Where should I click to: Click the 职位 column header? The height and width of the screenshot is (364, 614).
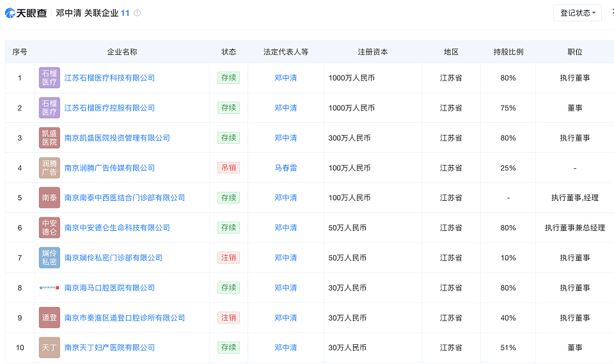tap(575, 52)
